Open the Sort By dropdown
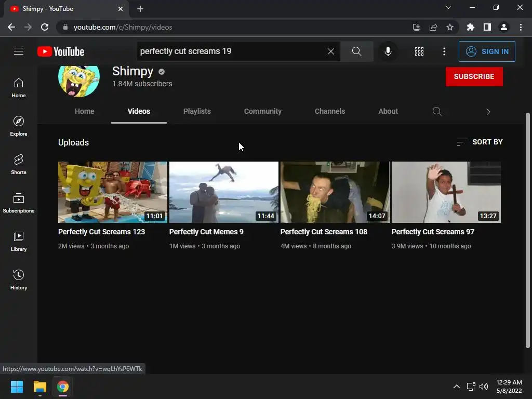Viewport: 532px width, 399px height. coord(480,142)
